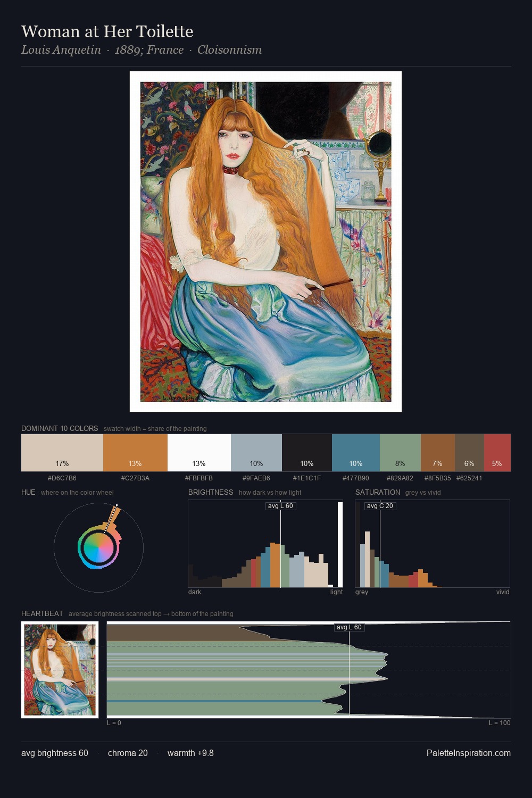
Task: Click the main painting image
Action: (x=265, y=242)
